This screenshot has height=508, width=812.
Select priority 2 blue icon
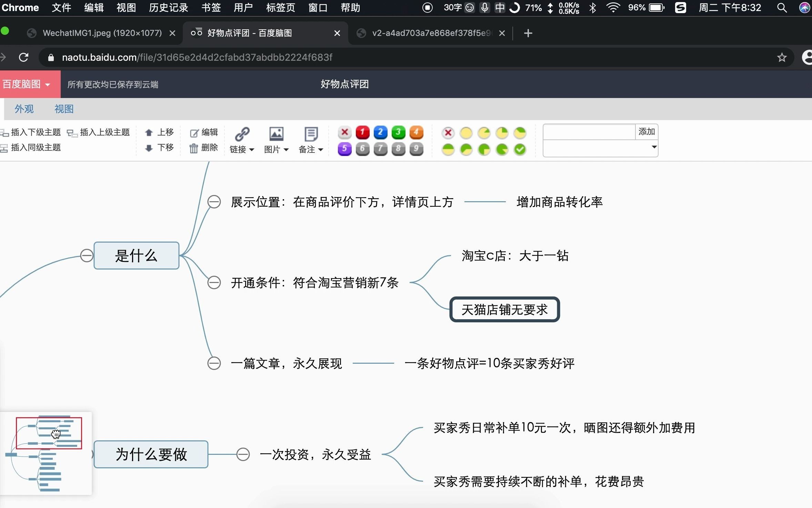click(x=380, y=132)
